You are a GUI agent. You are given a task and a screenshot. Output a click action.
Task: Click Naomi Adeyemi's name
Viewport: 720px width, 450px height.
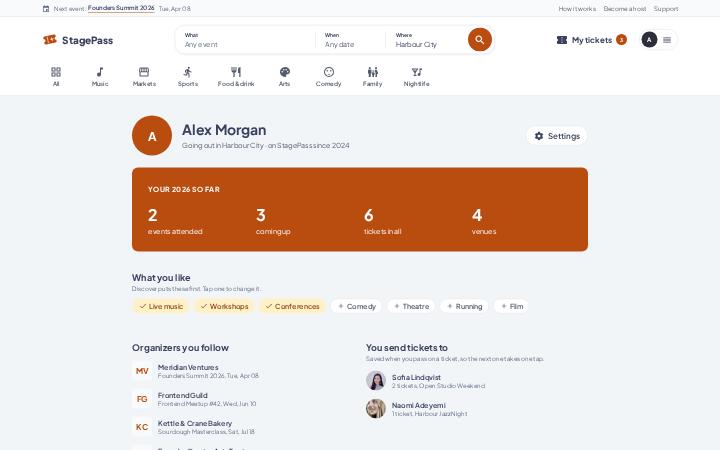(x=418, y=405)
